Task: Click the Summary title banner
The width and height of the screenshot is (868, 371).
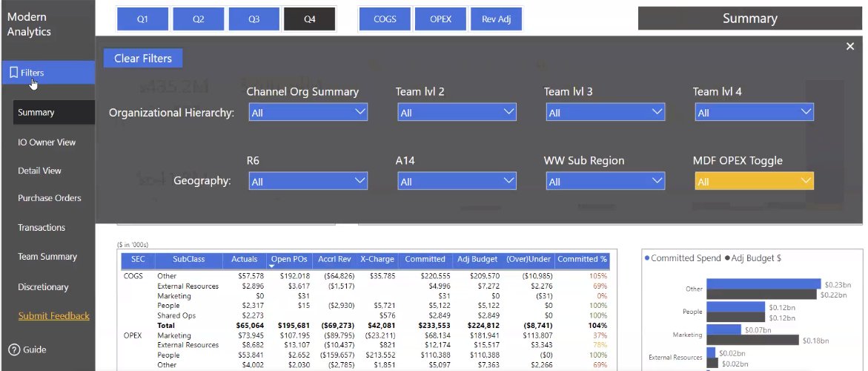Action: (749, 19)
